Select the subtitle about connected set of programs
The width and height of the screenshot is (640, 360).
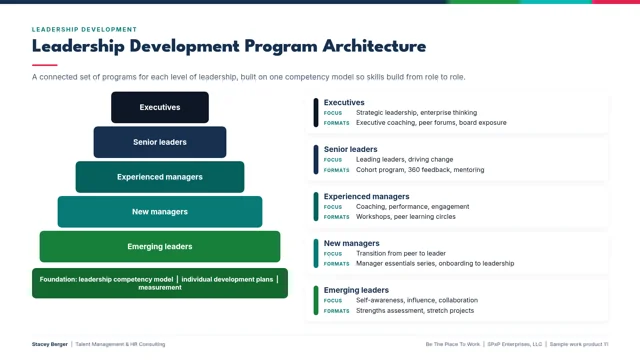click(x=249, y=77)
